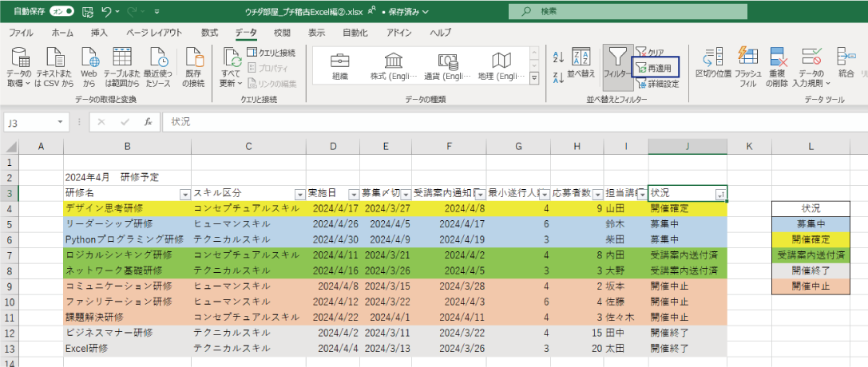
Task: Click the Flash Fill icon
Action: pos(747,62)
